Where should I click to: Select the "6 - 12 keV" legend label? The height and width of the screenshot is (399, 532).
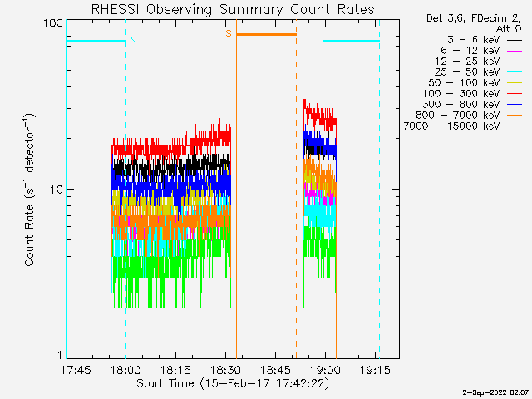(x=470, y=51)
